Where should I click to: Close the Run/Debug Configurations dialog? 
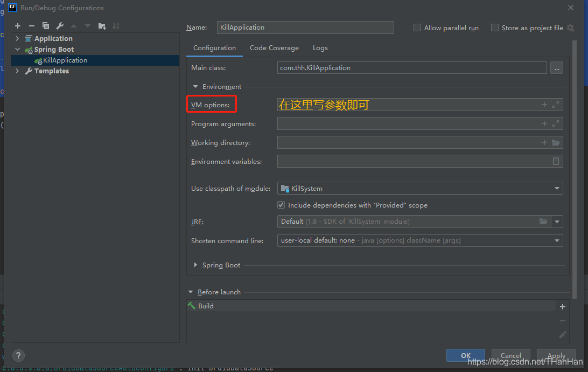click(x=570, y=8)
